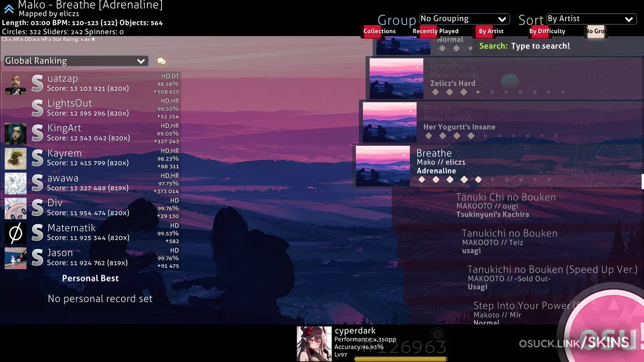Screen dimensions: 644x362
Task: Click the S rank badge on uatzap's score
Action: tap(37, 83)
